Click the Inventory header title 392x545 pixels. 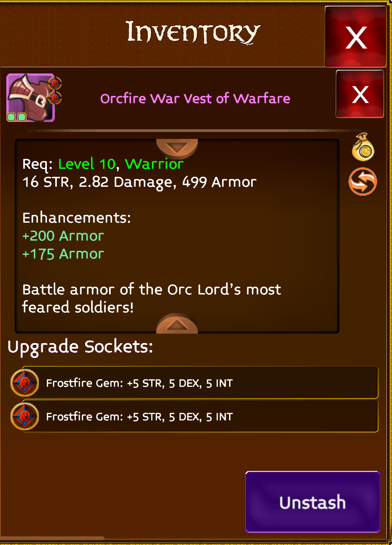coord(193,32)
